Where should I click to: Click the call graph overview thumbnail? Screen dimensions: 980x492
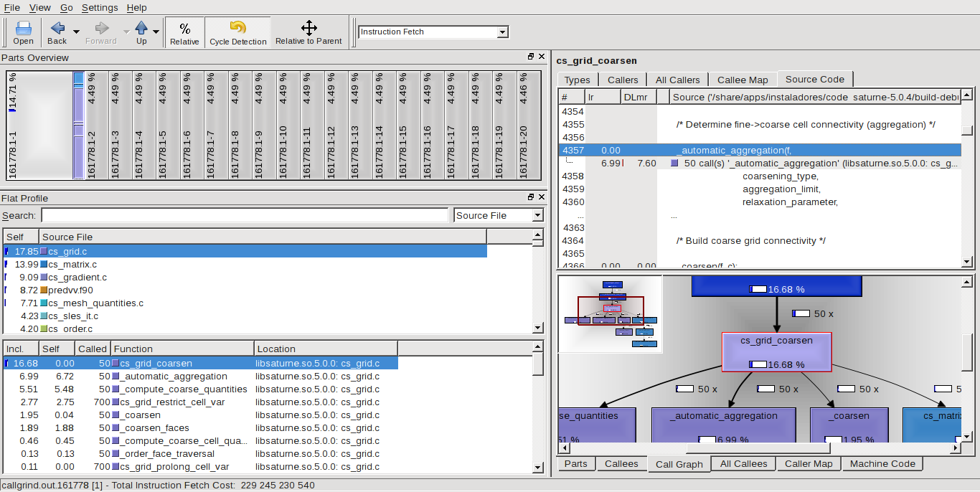[610, 314]
